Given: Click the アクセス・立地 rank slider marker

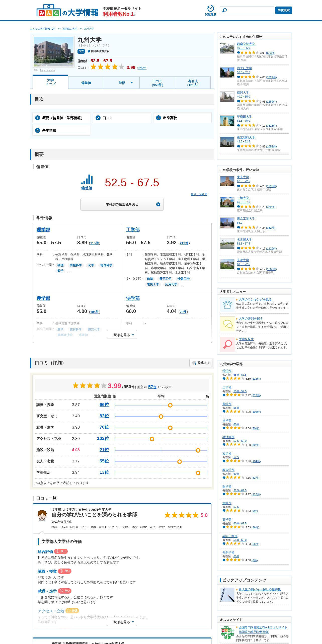Looking at the screenshot, I should pyautogui.click(x=152, y=439).
